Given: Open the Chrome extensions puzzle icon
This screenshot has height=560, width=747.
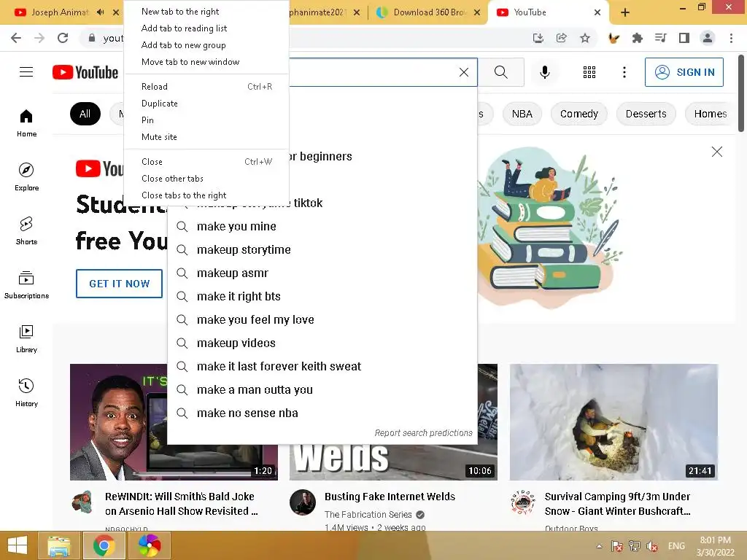Looking at the screenshot, I should (637, 38).
